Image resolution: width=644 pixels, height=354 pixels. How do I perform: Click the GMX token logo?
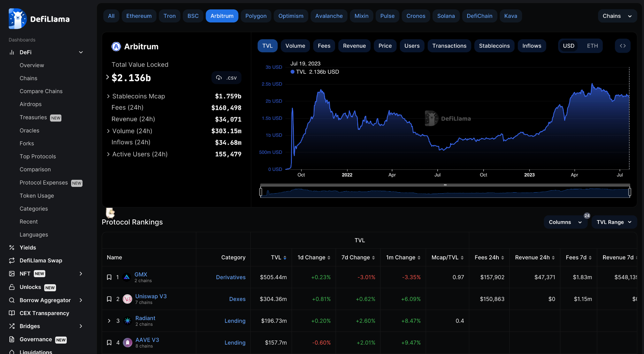[127, 277]
